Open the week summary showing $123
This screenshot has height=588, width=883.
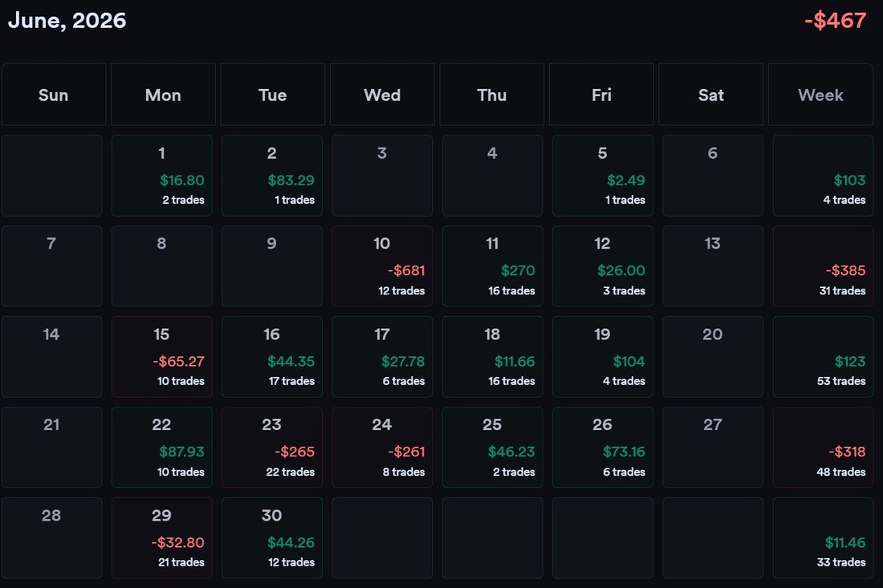(x=824, y=357)
